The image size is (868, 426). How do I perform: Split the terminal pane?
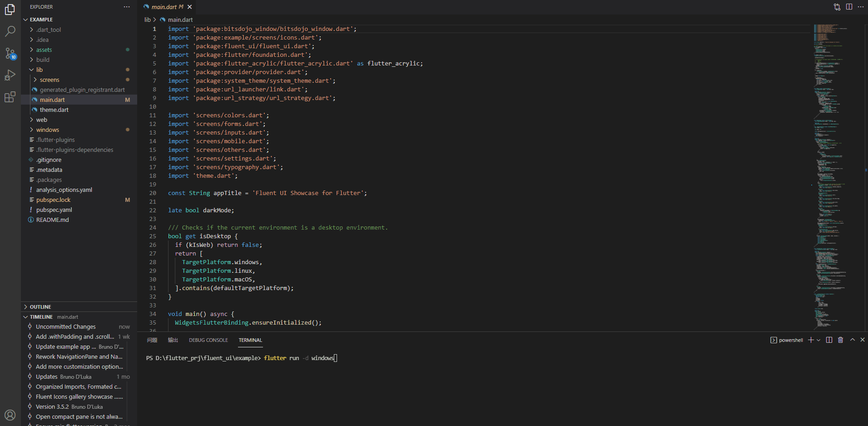[829, 340]
